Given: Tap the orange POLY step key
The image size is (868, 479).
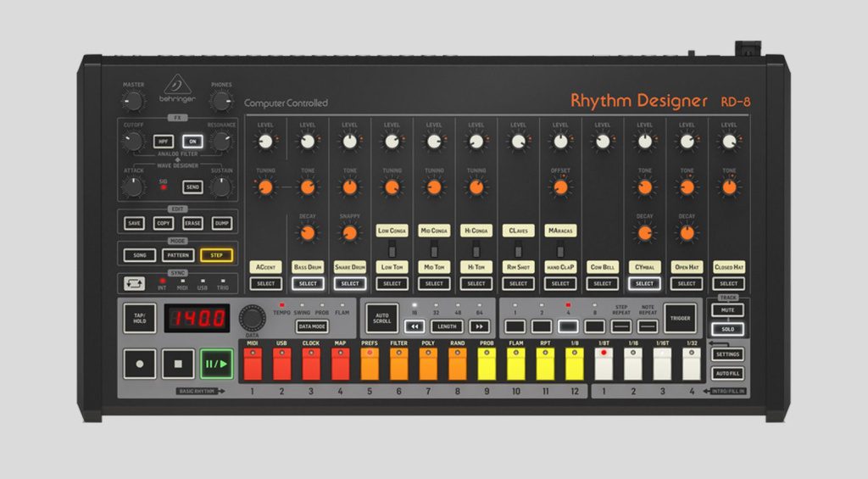Looking at the screenshot, I should pyautogui.click(x=428, y=364).
